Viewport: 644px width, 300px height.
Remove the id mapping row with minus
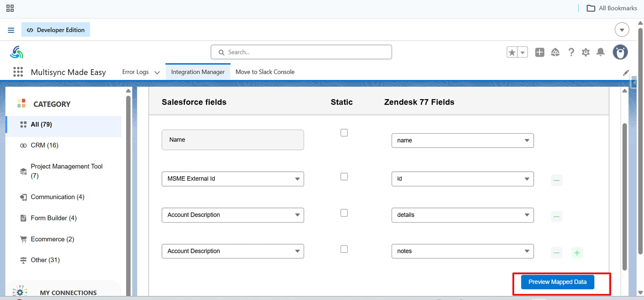(556, 180)
